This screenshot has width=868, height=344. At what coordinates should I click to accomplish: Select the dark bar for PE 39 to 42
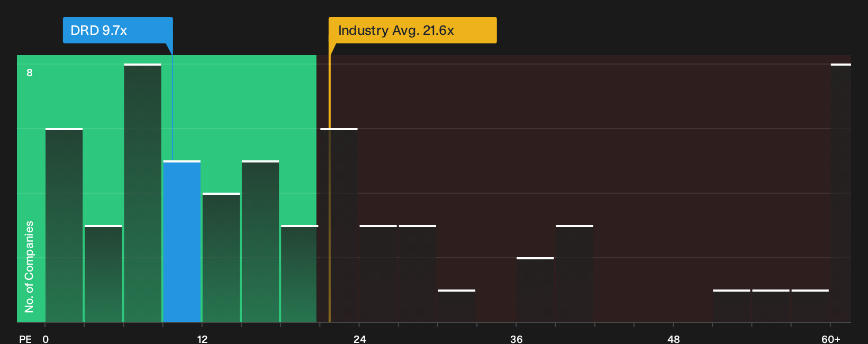point(575,274)
